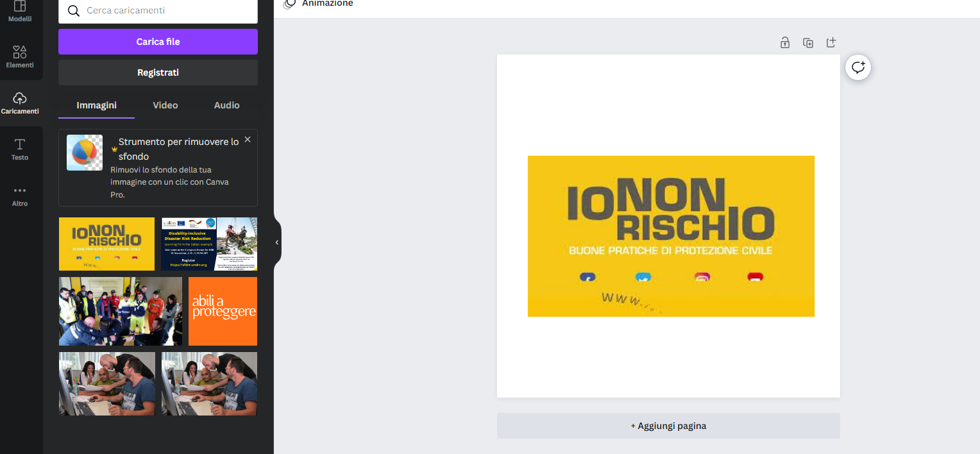The width and height of the screenshot is (980, 454).
Task: Select the Testo sidebar tool
Action: 20,149
